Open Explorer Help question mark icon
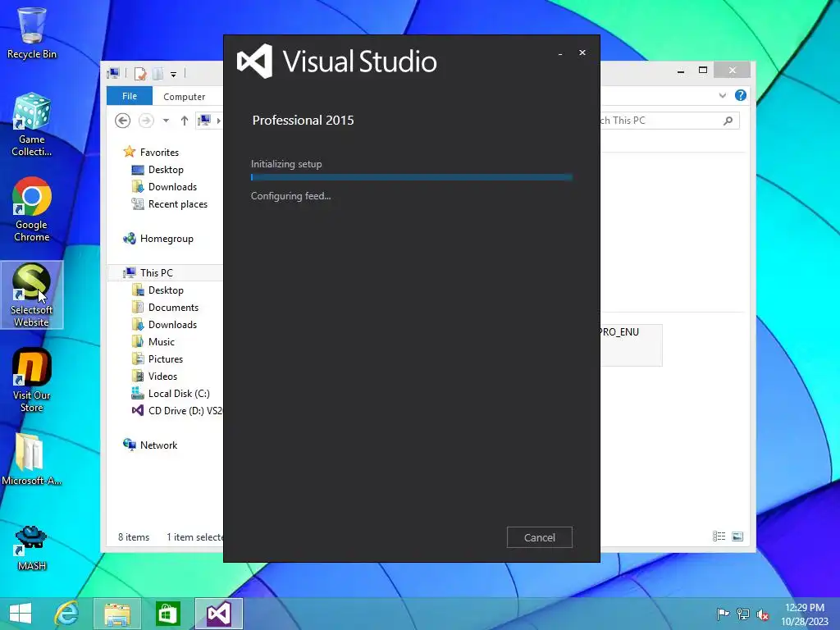This screenshot has height=630, width=840. [741, 95]
